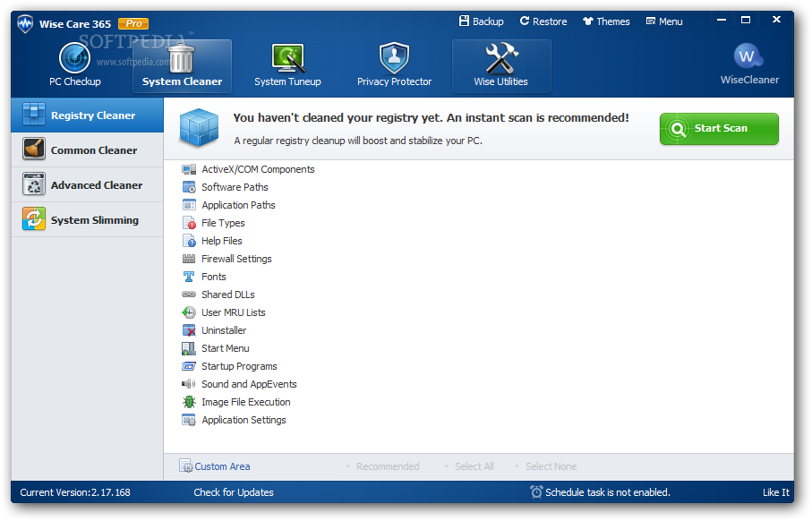Click Select None link
Viewport: 812px width, 521px height.
click(551, 466)
